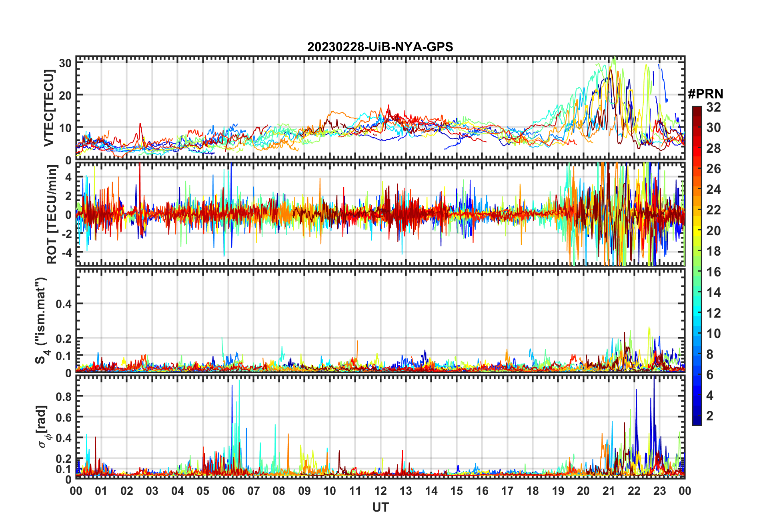Click PRN colorbar tick label "12"
Image resolution: width=761 pixels, height=532 pixels.
713,313
